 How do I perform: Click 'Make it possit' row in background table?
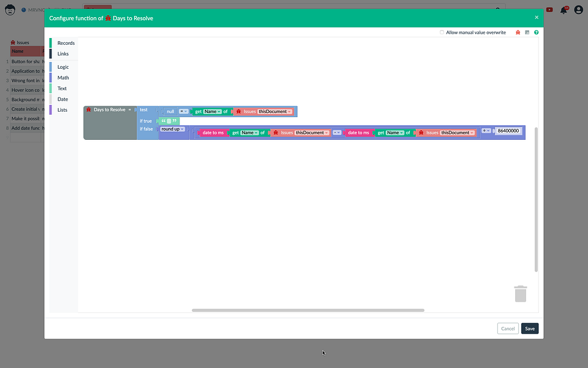(x=26, y=118)
